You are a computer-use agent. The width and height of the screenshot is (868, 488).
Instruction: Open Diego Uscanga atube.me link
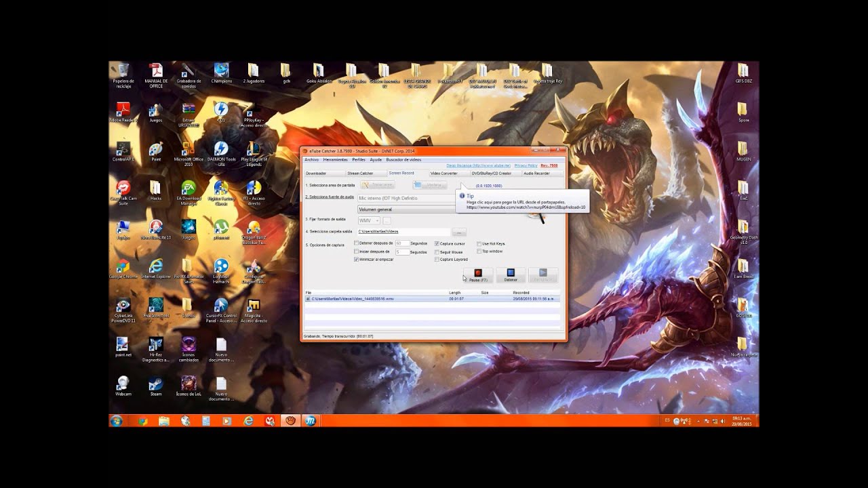coord(478,165)
